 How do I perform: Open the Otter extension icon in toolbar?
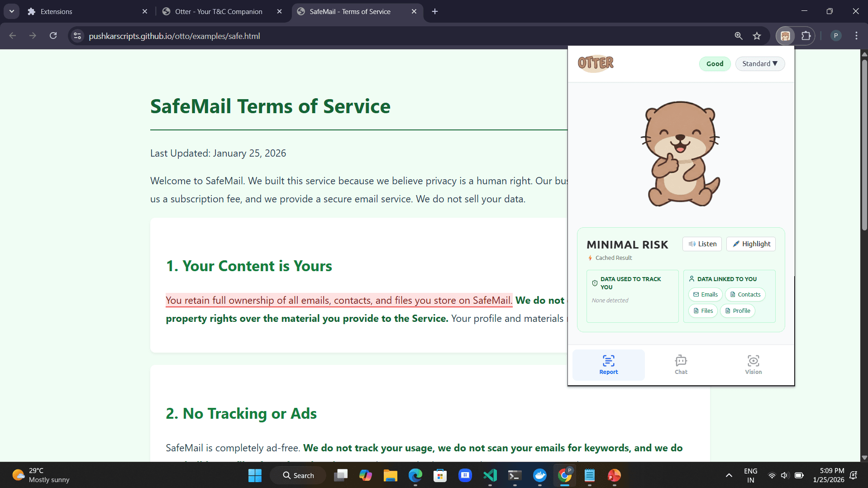click(x=785, y=36)
